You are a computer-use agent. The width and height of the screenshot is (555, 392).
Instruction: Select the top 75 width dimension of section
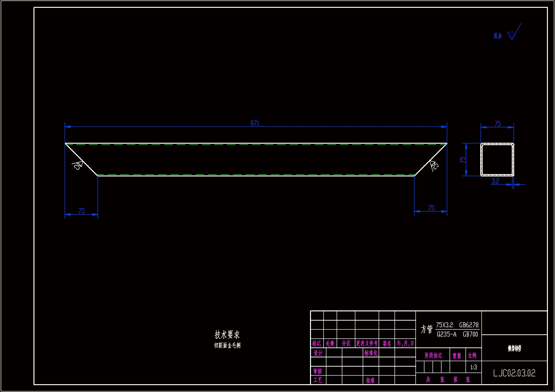click(x=498, y=124)
